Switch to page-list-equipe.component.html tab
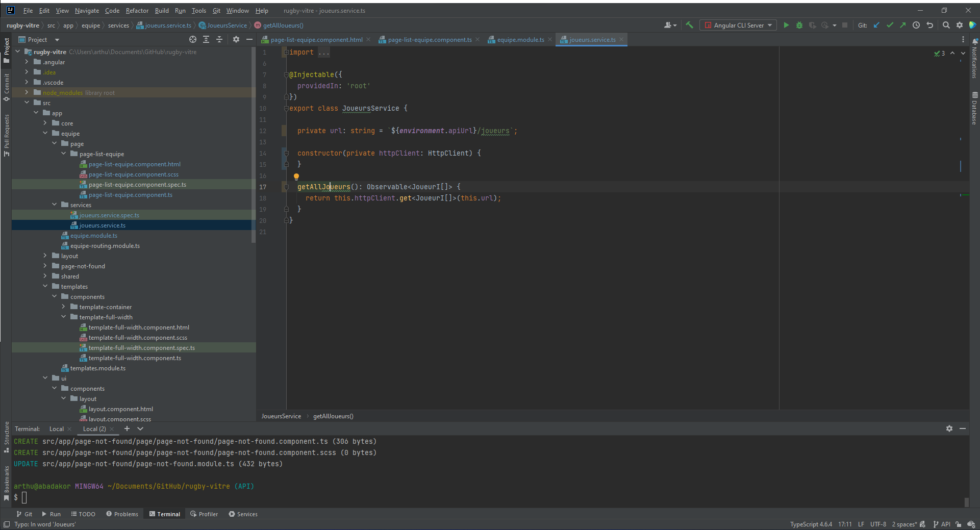Viewport: 980px width, 530px height. [316, 39]
